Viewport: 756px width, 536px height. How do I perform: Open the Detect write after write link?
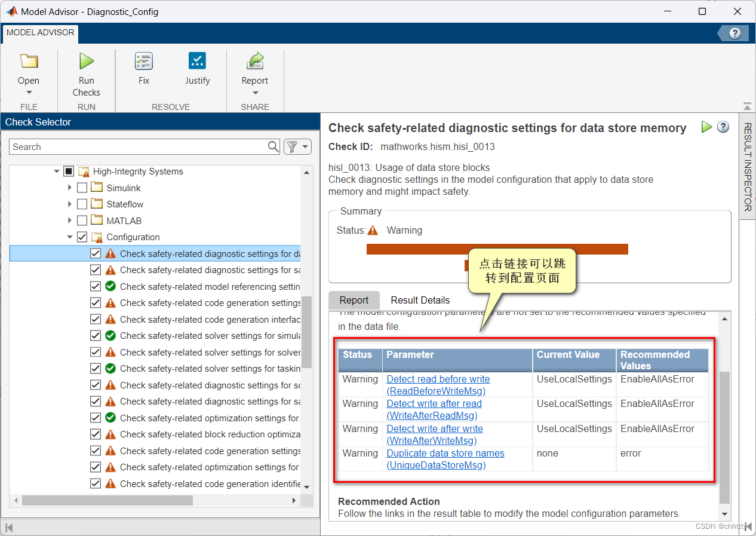coord(435,434)
